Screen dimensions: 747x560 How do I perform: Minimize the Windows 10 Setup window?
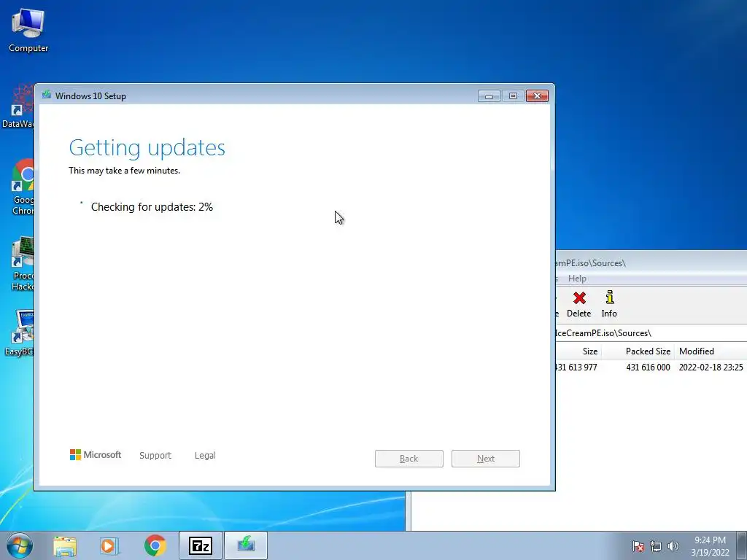pos(489,96)
